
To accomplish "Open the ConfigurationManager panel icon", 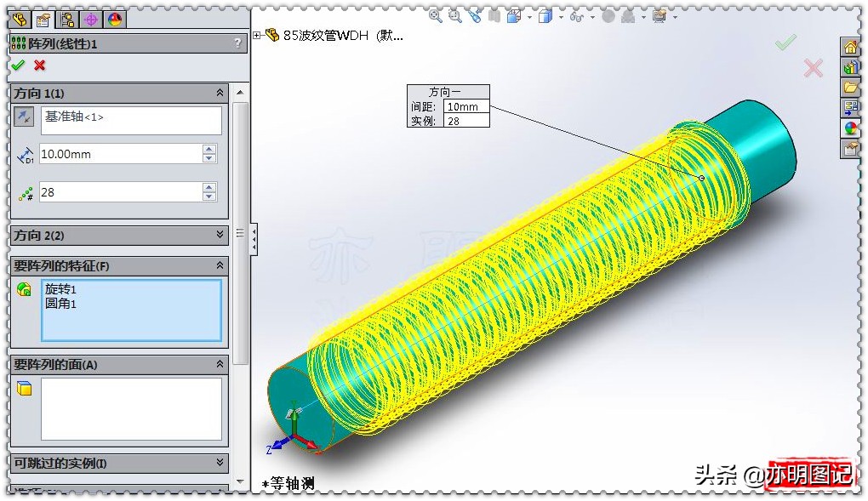I will tap(66, 19).
